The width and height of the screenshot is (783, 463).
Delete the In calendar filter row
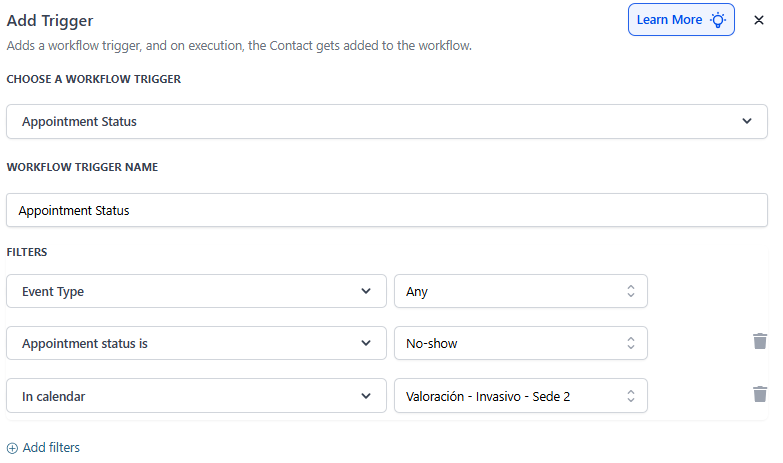click(760, 394)
